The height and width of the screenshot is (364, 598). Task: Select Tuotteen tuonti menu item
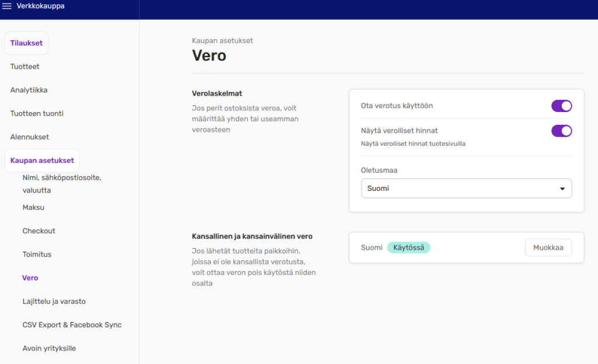point(37,113)
